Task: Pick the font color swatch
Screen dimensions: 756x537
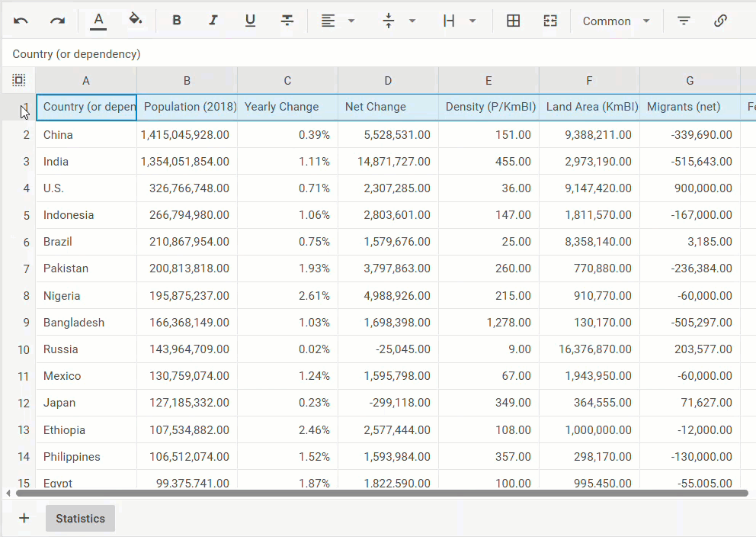Action: point(98,21)
